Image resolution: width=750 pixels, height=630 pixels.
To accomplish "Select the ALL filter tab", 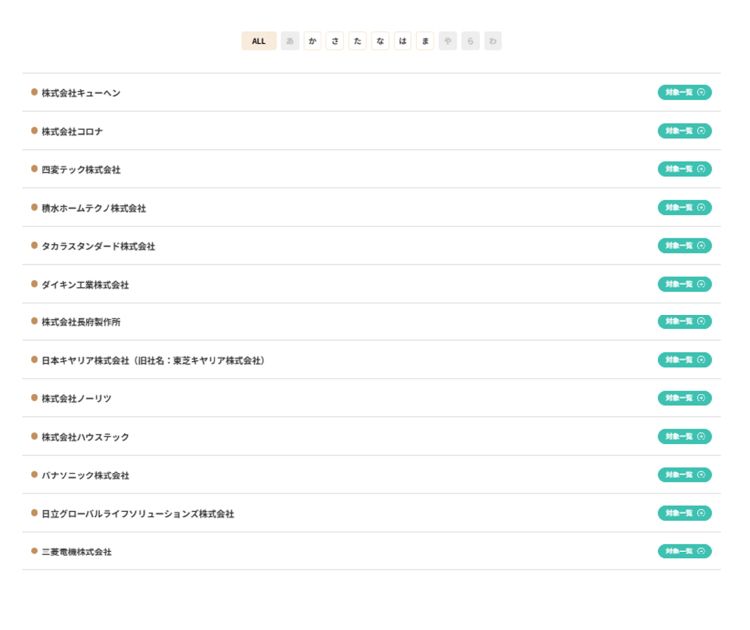I will (x=259, y=41).
